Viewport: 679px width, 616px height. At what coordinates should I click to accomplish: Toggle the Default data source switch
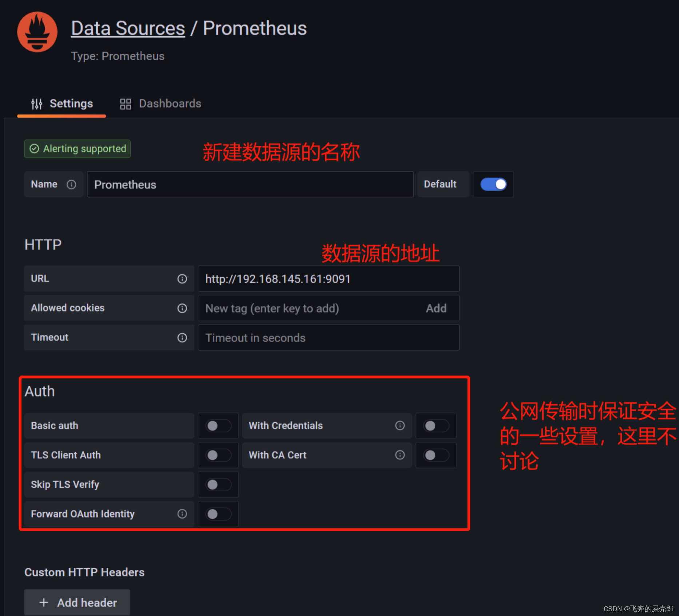tap(494, 184)
